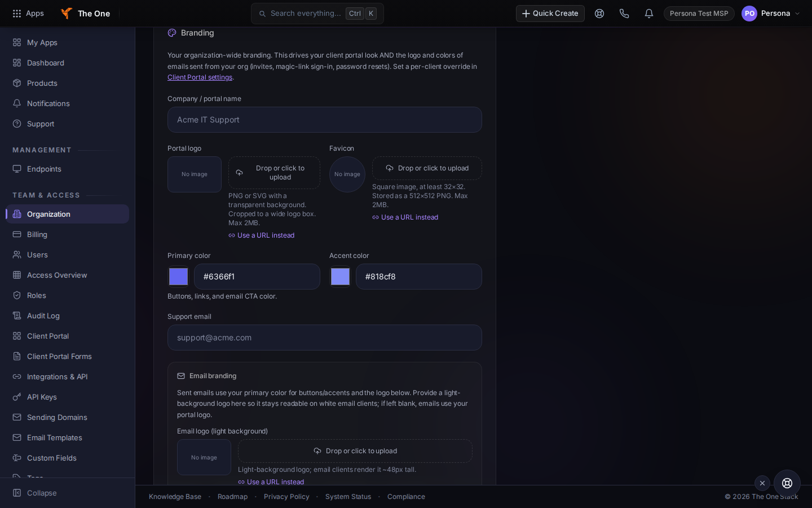Click the Users people icon
The height and width of the screenshot is (508, 812).
pyautogui.click(x=17, y=255)
